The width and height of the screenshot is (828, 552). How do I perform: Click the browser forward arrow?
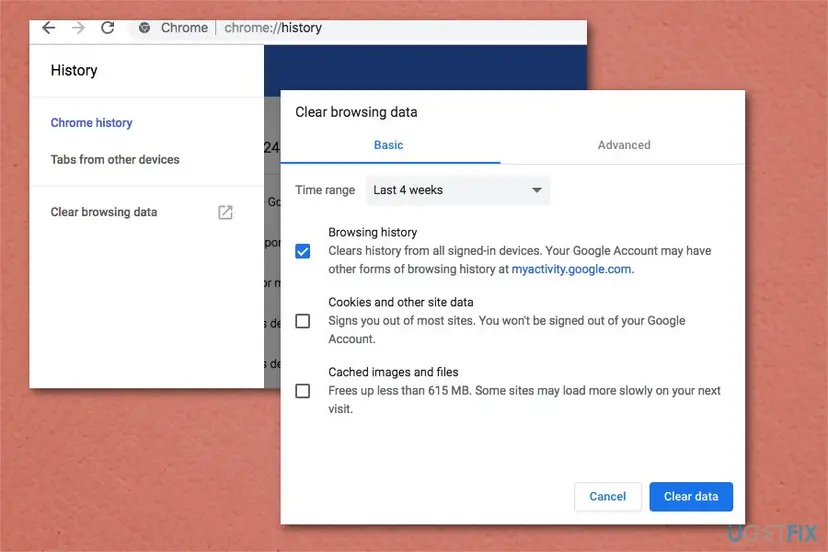tap(78, 27)
